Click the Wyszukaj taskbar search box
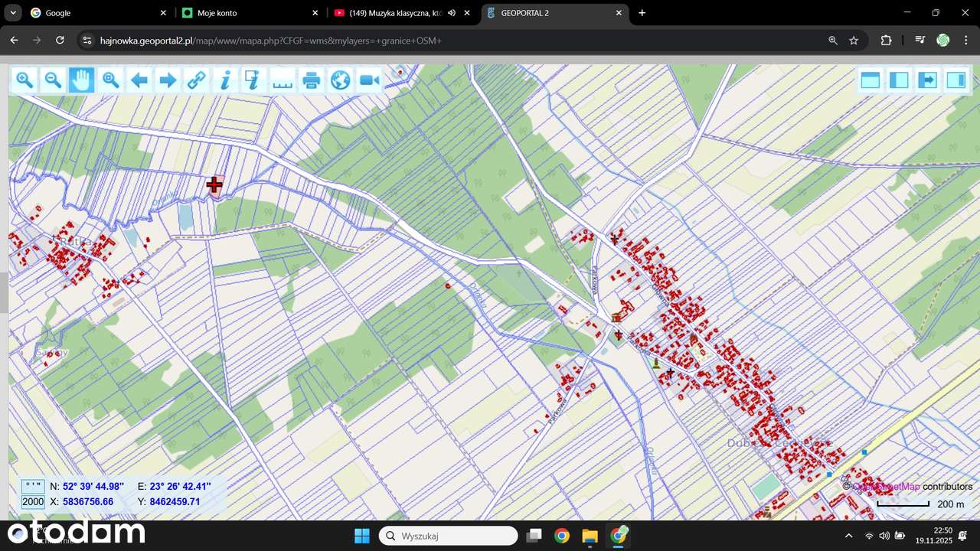The height and width of the screenshot is (551, 980). pos(449,536)
